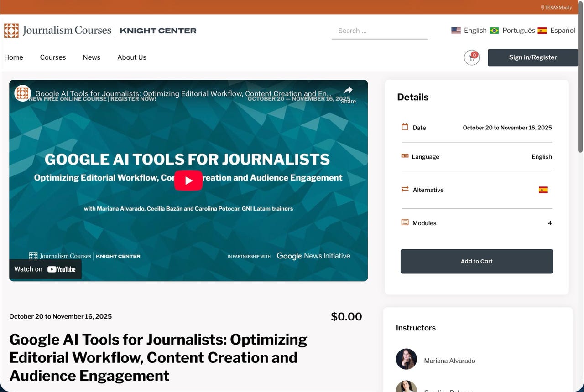The width and height of the screenshot is (584, 392).
Task: Open the Home menu item
Action: pyautogui.click(x=14, y=57)
